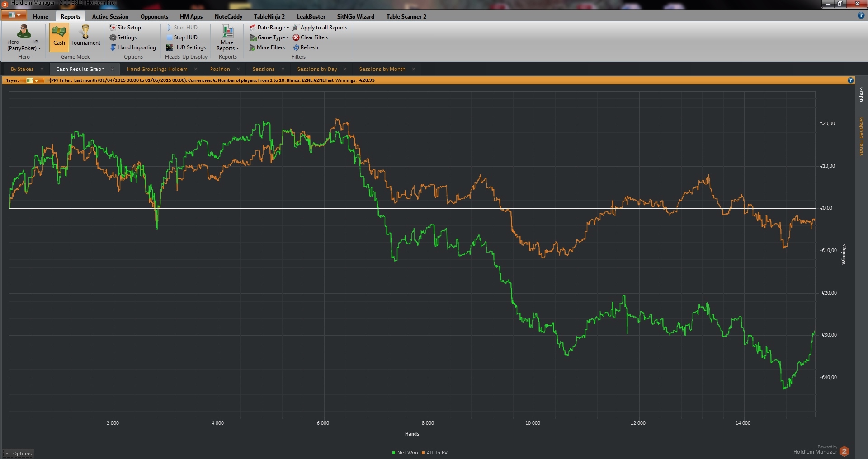Select the Graphed Hands side panel tab
This screenshot has height=459, width=868.
[x=861, y=136]
